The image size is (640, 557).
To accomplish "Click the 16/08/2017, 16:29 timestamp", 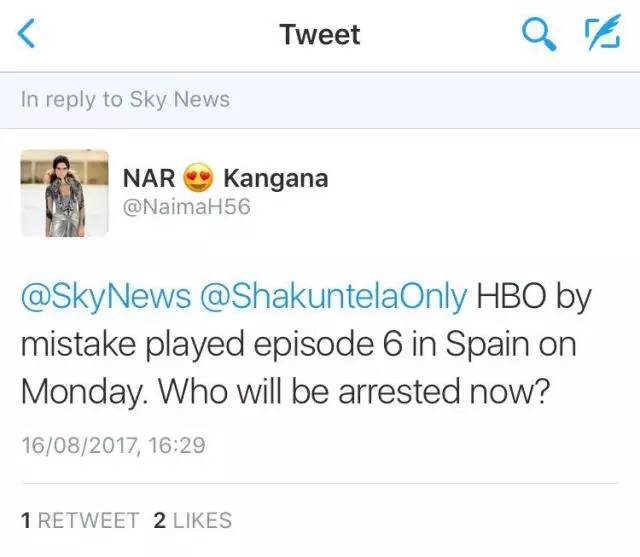I will coord(113,445).
